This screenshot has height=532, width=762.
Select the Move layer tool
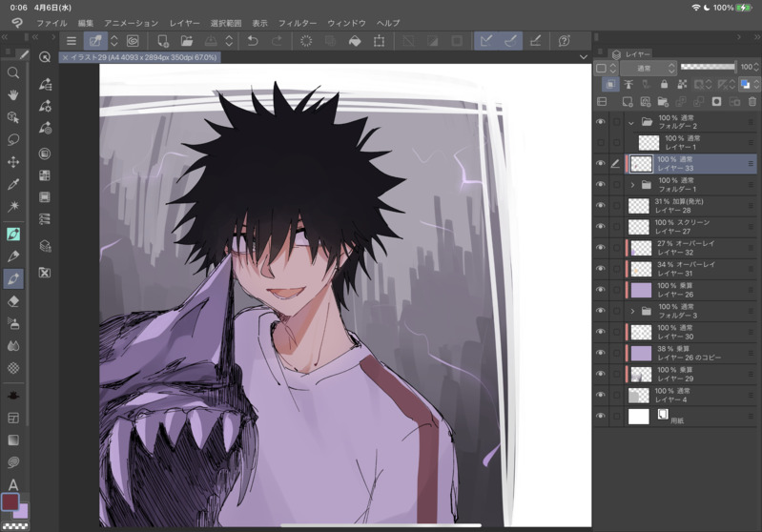coord(13,162)
